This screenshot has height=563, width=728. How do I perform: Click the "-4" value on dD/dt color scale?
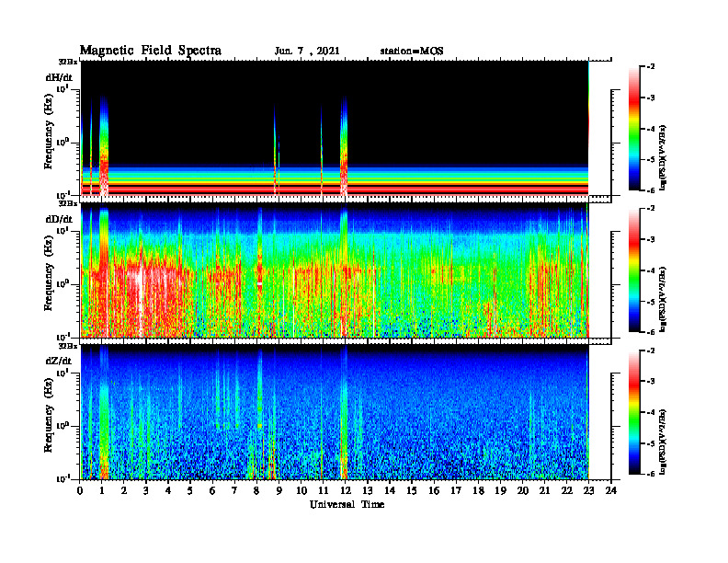pyautogui.click(x=651, y=270)
